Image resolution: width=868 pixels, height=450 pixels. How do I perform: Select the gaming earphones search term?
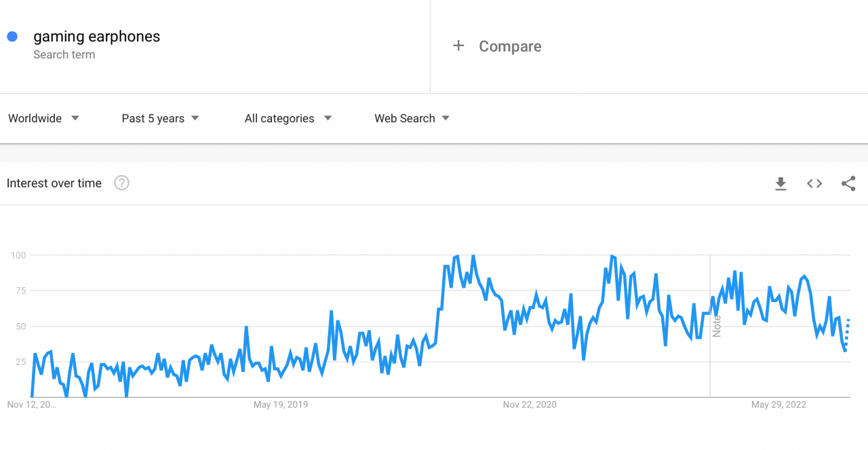pos(96,36)
